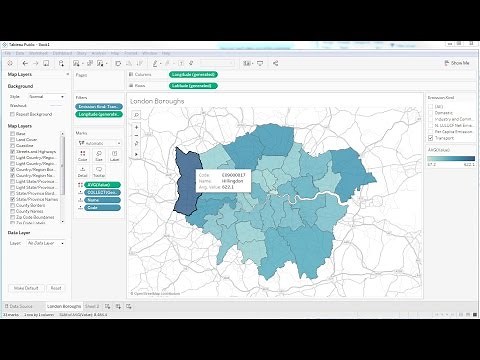The height and width of the screenshot is (360, 480).
Task: Open the Detail marks card
Action: 83,172
